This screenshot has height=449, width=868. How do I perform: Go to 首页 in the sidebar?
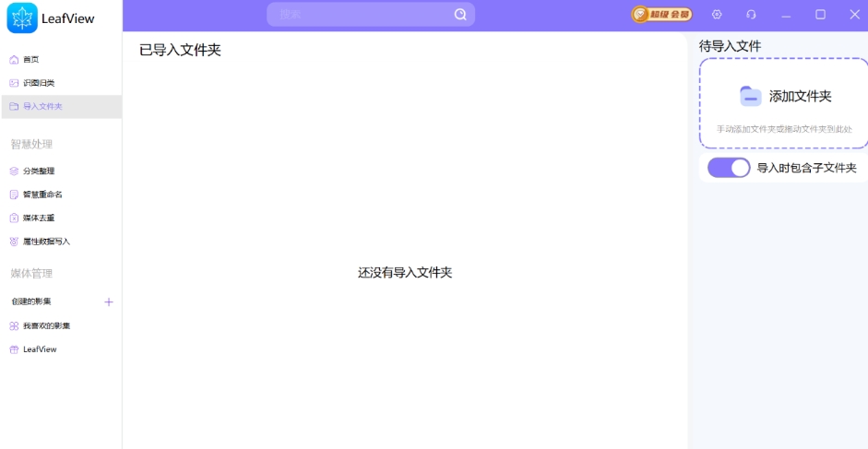tap(62, 60)
